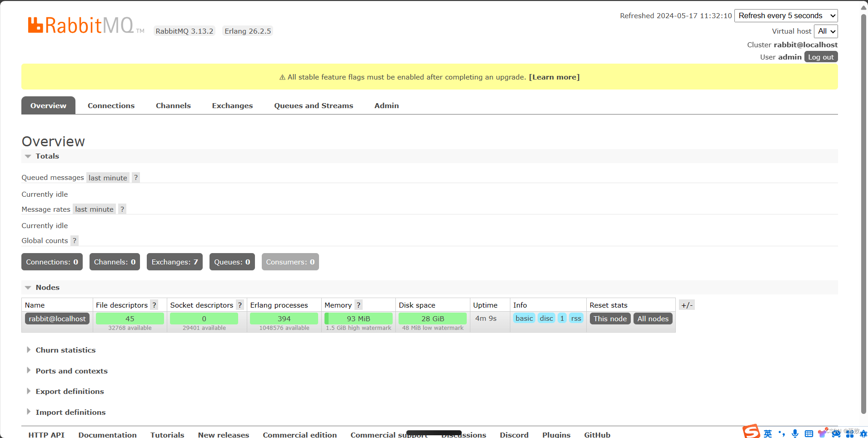This screenshot has height=438, width=868.
Task: Toggle the 英 language mode in Sogou bar
Action: coord(768,433)
